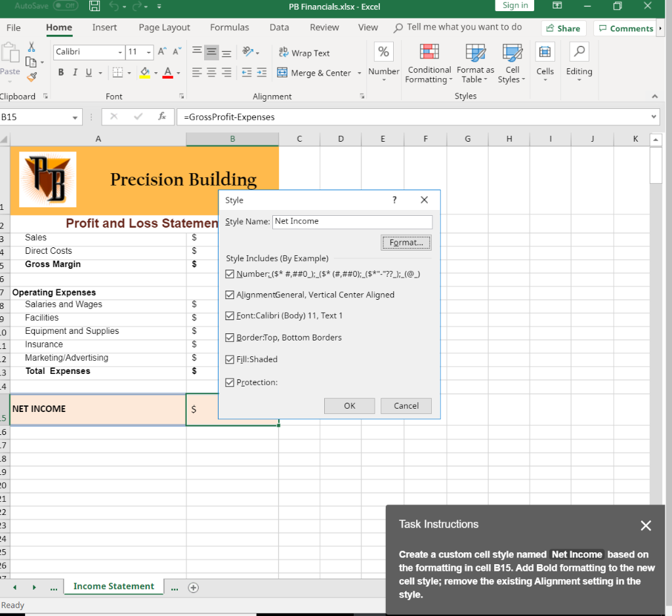Click the Style Name input field
Viewport: 672px width, 616px height.
[x=352, y=221]
